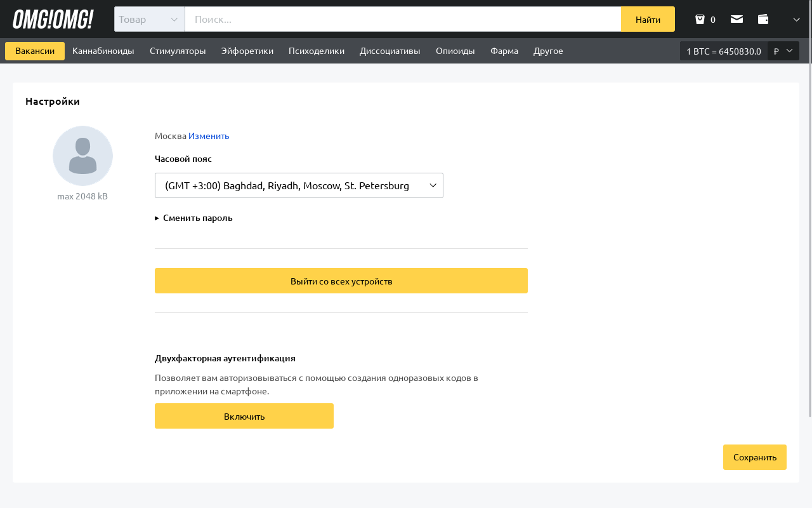Open the Вакансии tab

[x=35, y=51]
